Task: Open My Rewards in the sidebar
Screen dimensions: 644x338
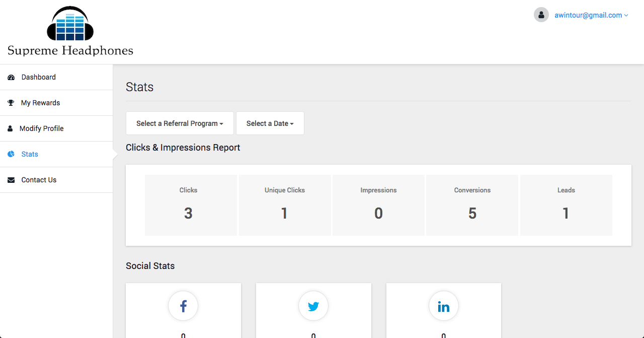Action: [x=40, y=103]
